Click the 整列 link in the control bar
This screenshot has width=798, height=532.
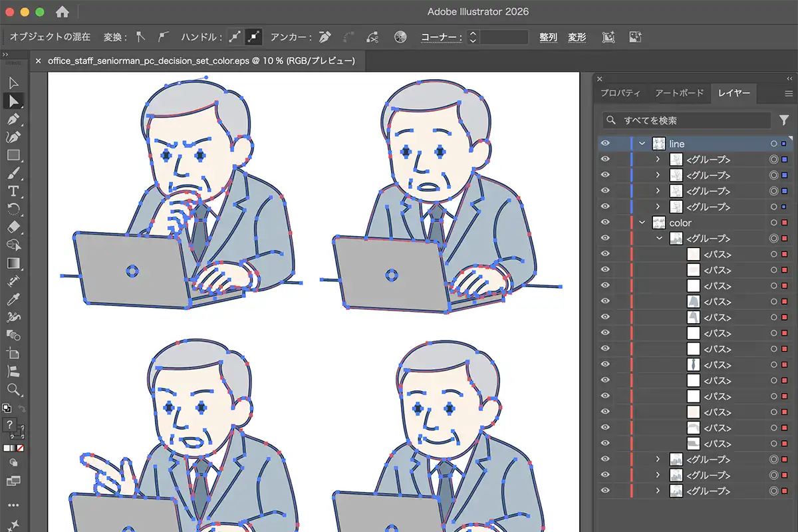coord(548,37)
